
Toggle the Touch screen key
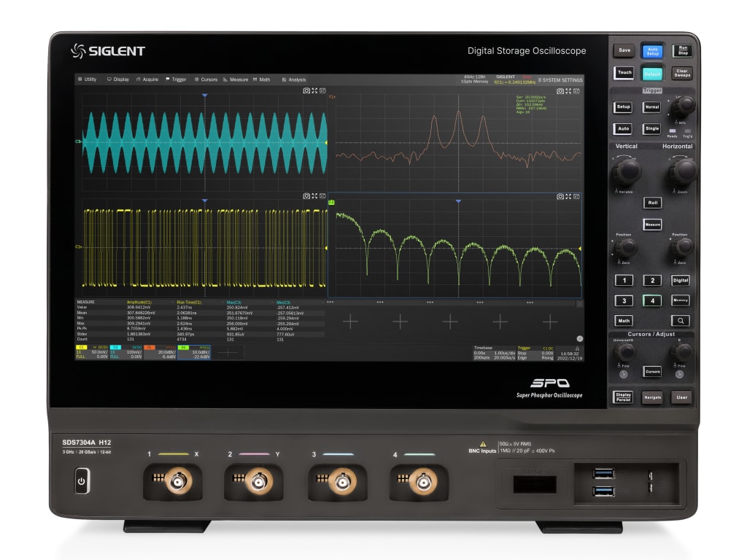pyautogui.click(x=624, y=73)
